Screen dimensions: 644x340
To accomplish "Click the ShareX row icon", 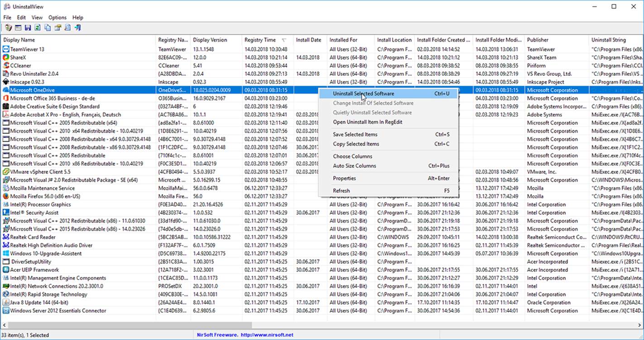I will pos(6,58).
